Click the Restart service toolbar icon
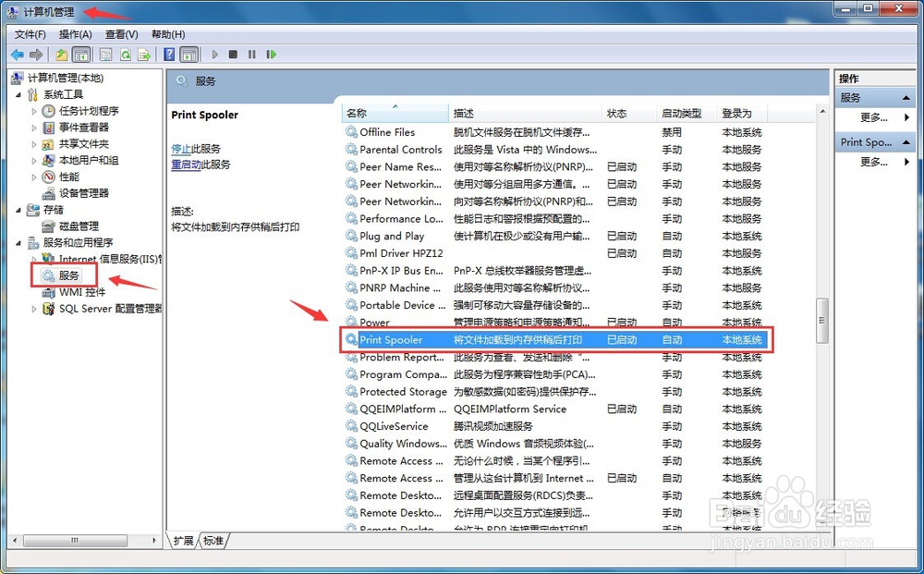Viewport: 924px width, 574px height. pos(271,55)
